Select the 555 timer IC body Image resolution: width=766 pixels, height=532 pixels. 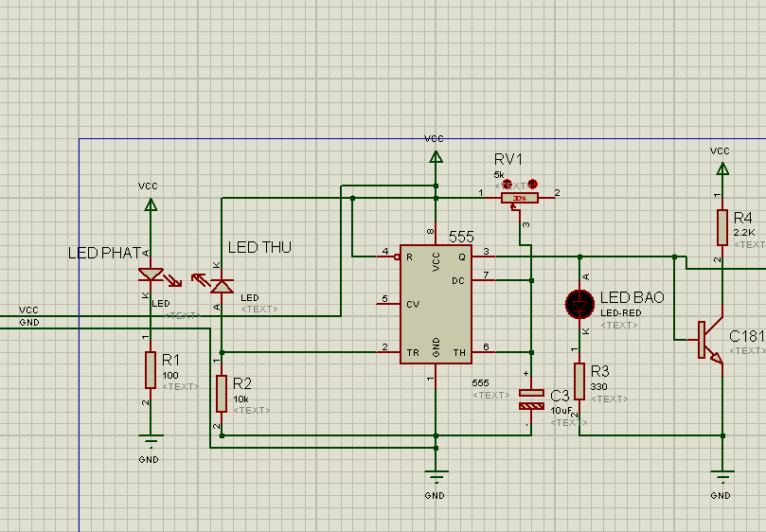[x=436, y=305]
